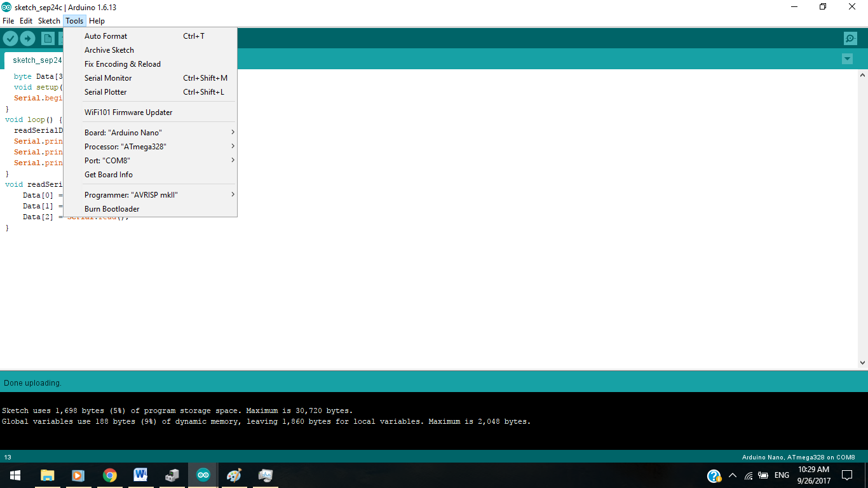Select Archive Sketch menu entry
The width and height of the screenshot is (868, 488).
150,50
